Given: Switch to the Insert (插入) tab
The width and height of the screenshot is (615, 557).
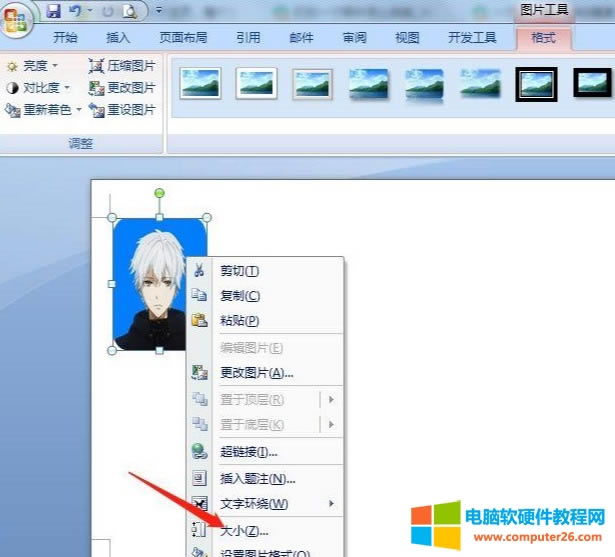Looking at the screenshot, I should point(118,38).
